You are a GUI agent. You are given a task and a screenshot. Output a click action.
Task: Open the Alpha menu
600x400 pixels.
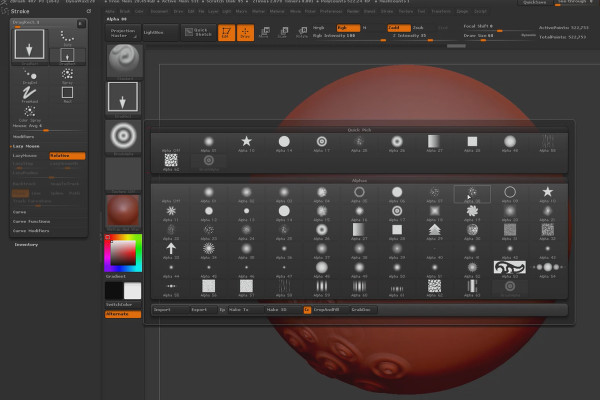click(110, 11)
